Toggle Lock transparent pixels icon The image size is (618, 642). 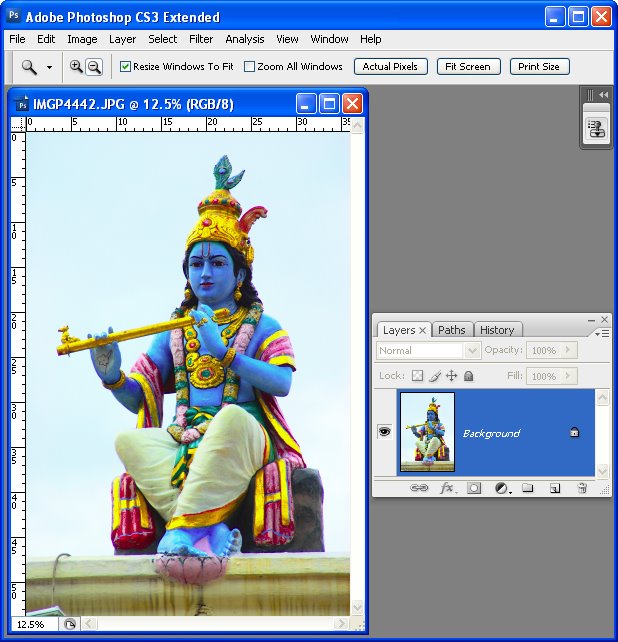click(417, 376)
